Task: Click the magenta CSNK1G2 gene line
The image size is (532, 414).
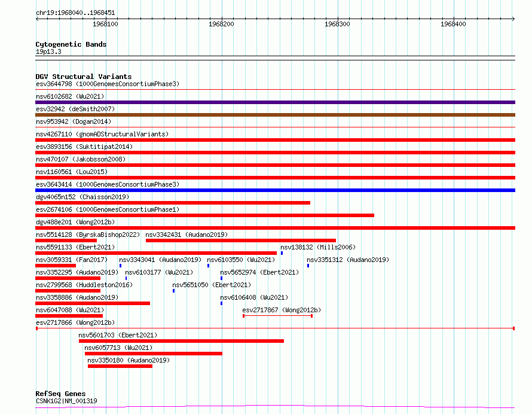Action: pyautogui.click(x=275, y=407)
